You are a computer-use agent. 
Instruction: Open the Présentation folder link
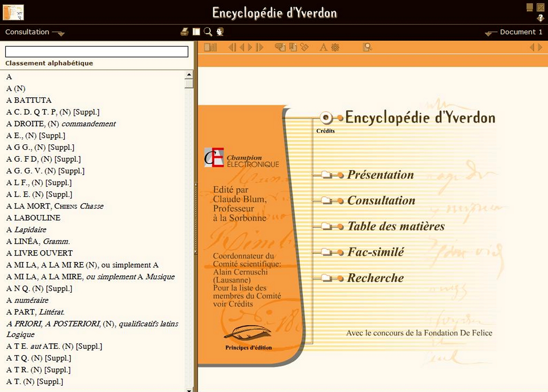[380, 175]
